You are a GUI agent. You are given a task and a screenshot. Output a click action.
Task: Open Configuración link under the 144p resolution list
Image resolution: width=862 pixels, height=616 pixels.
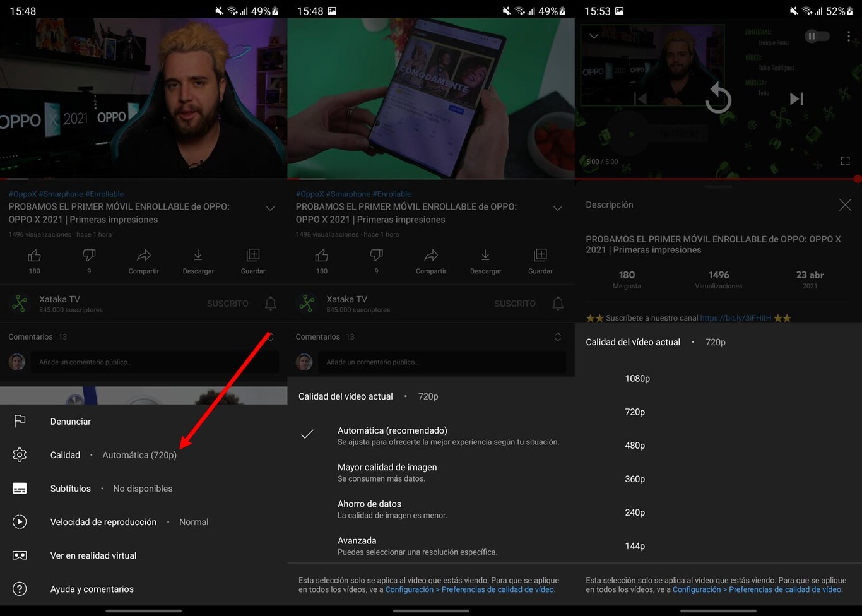click(757, 589)
